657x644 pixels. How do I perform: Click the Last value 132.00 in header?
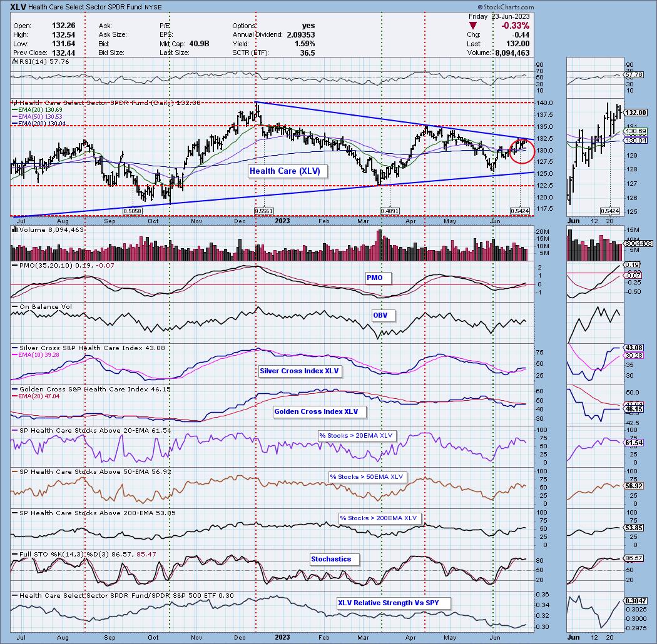click(517, 44)
